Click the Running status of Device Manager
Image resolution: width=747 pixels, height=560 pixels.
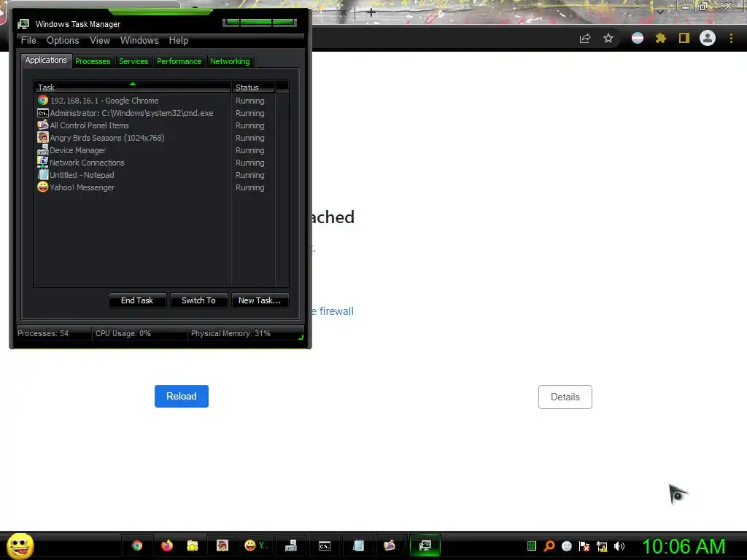tap(249, 150)
